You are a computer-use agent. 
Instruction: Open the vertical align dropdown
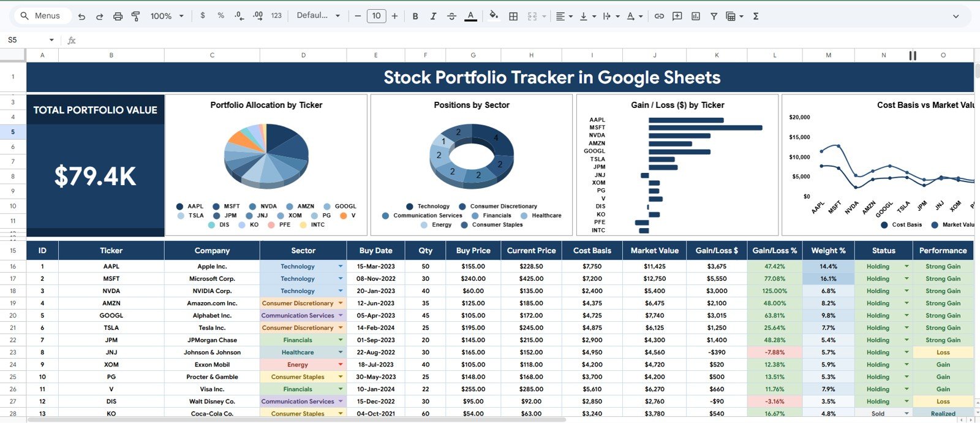587,17
